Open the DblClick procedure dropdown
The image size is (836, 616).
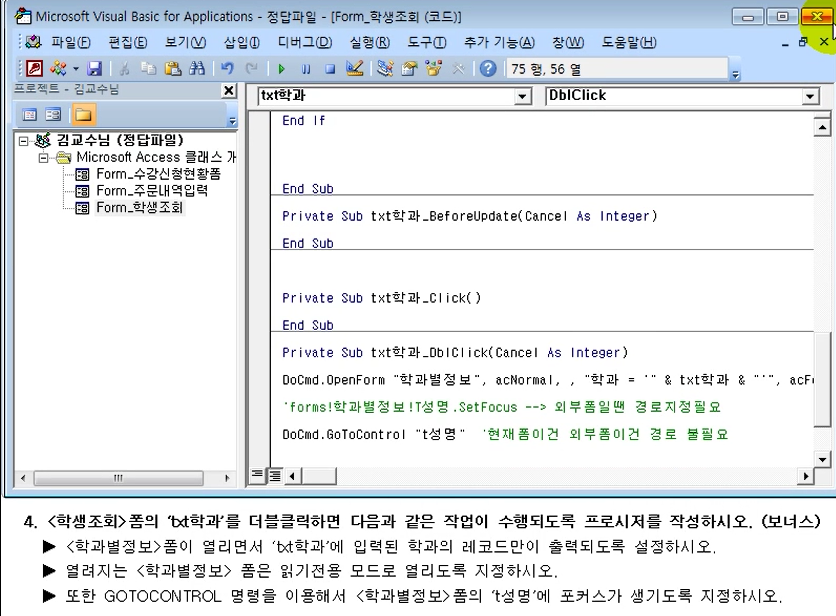click(x=810, y=96)
